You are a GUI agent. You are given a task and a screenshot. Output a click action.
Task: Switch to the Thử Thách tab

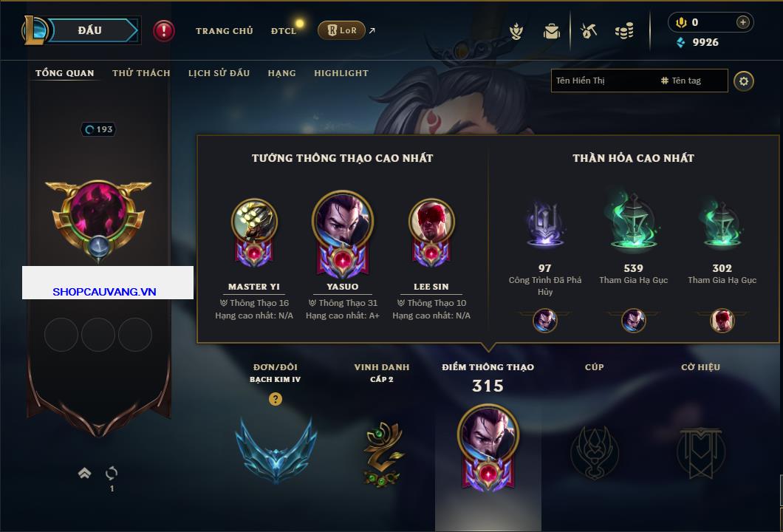tap(141, 73)
